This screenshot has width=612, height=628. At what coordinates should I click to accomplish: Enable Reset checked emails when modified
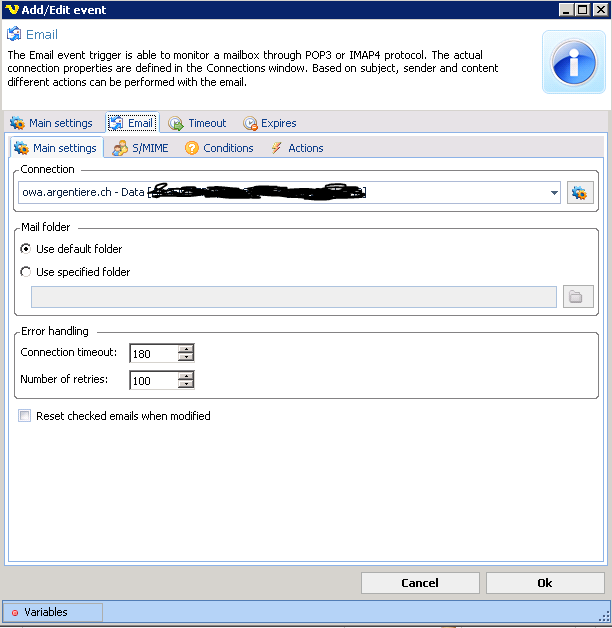25,416
